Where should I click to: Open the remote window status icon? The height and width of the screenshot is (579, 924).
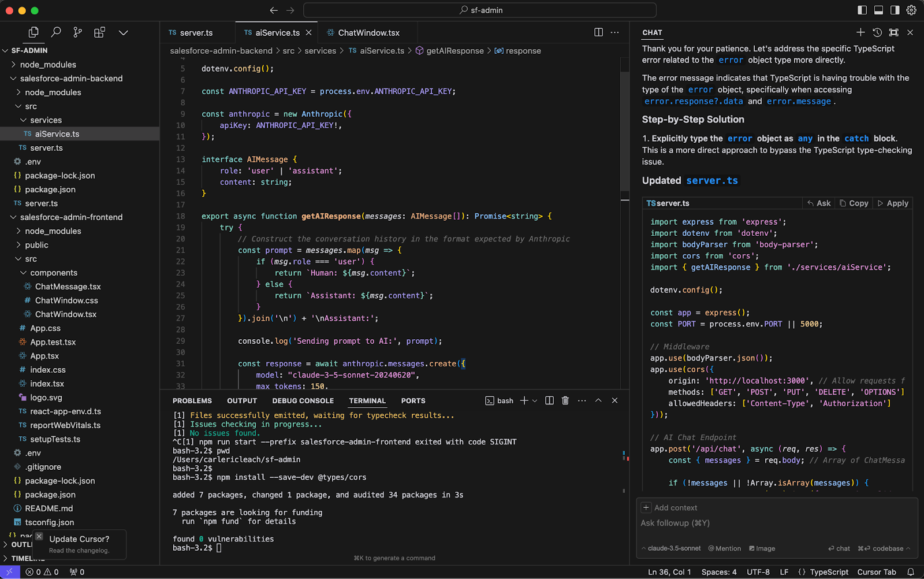point(10,572)
